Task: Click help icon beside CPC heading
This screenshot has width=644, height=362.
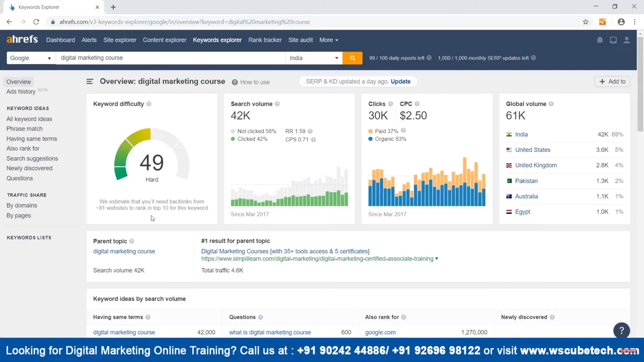Action: click(x=417, y=104)
